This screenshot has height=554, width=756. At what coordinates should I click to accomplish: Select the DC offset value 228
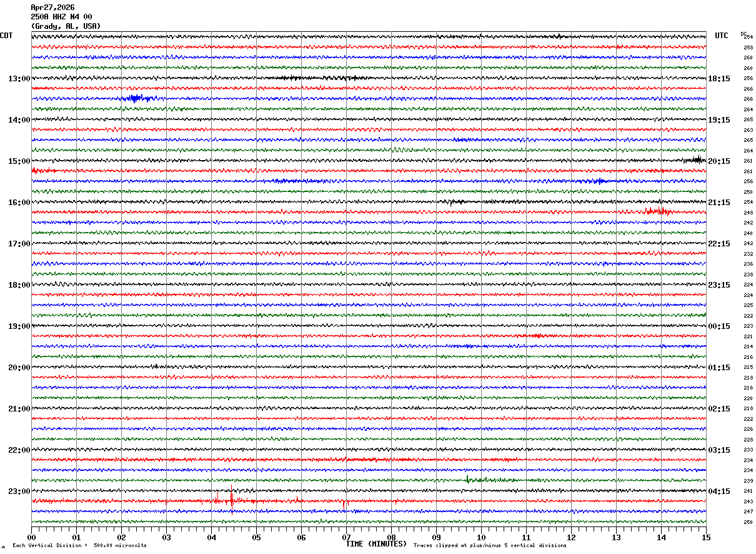(x=748, y=440)
